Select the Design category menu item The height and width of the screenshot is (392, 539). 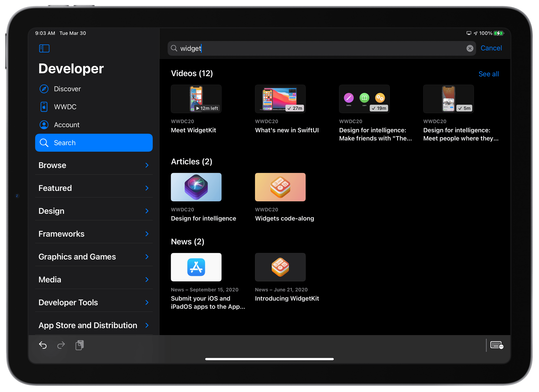coord(94,211)
